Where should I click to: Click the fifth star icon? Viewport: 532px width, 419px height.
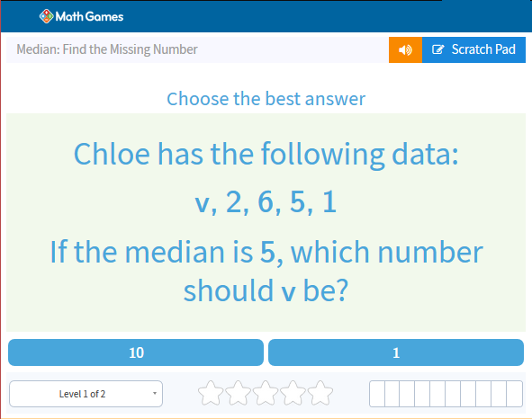click(320, 393)
